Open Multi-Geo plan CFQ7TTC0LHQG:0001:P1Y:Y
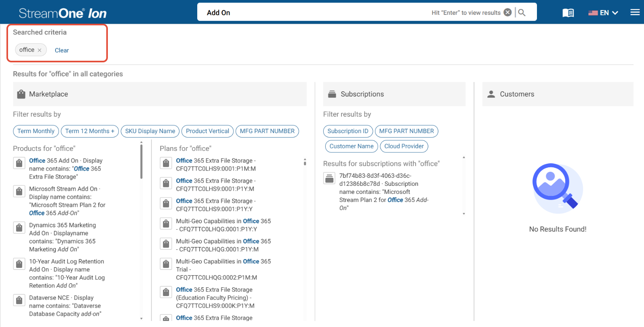Image resolution: width=644 pixels, height=327 pixels. tap(223, 225)
